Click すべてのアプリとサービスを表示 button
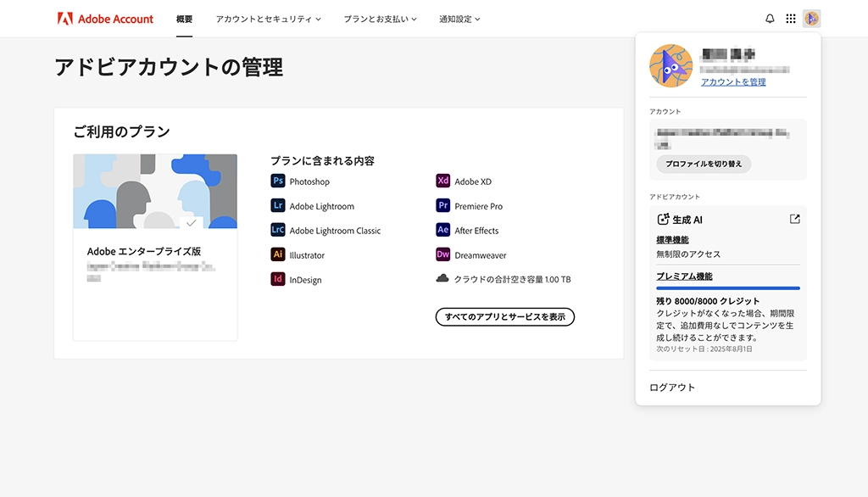Screen dimensions: 868x497 coord(505,317)
